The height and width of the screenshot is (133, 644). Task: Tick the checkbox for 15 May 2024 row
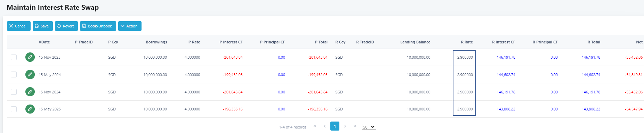[14, 74]
